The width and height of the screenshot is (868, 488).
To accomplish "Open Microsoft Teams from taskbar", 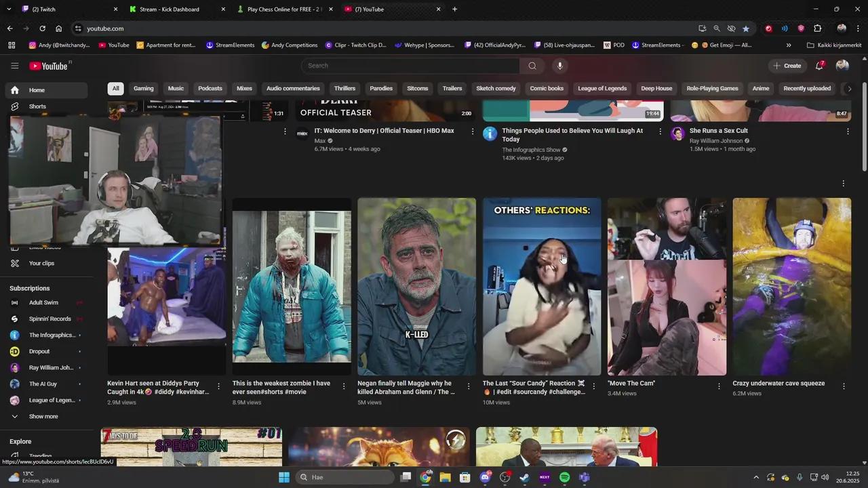I will coord(585,477).
